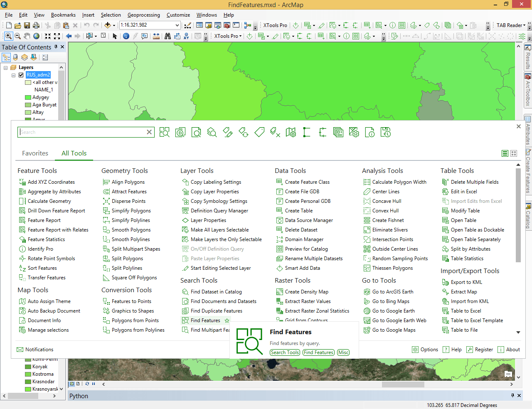Click the Options button
Viewport: 532px width, 409px height.
425,350
